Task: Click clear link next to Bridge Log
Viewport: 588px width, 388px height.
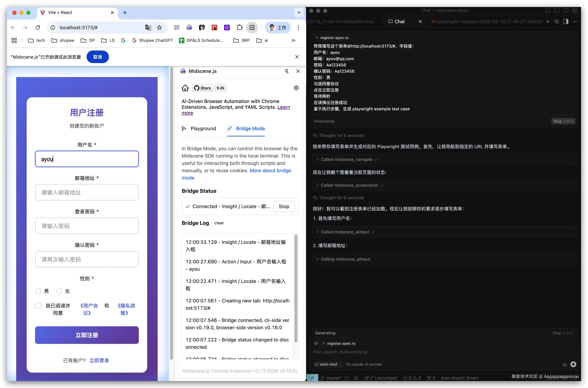Action: (x=219, y=223)
